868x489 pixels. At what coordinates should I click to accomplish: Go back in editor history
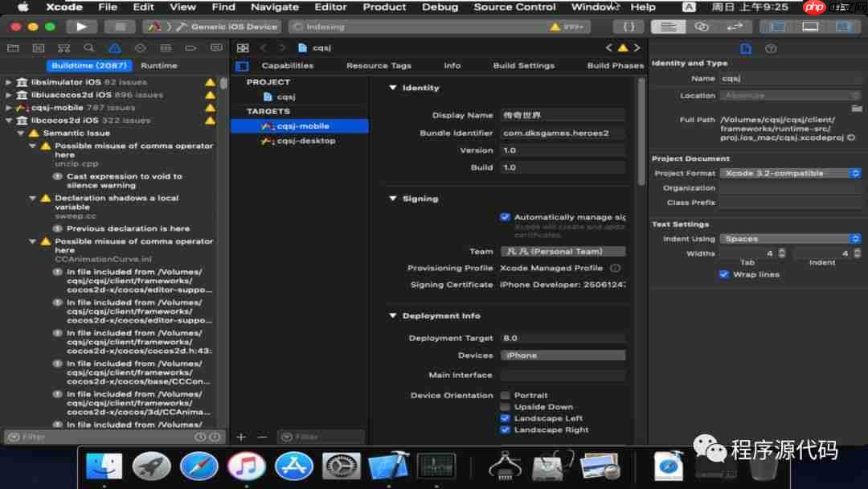[264, 48]
